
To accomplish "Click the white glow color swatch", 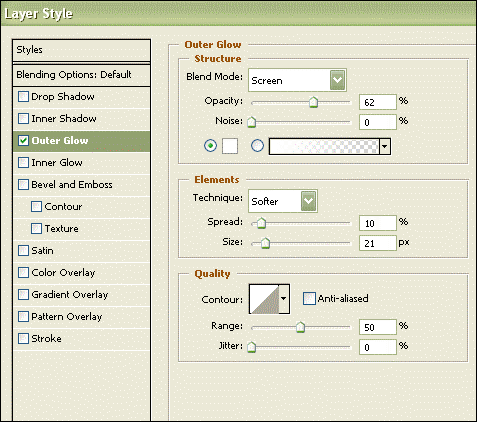I will pos(230,146).
